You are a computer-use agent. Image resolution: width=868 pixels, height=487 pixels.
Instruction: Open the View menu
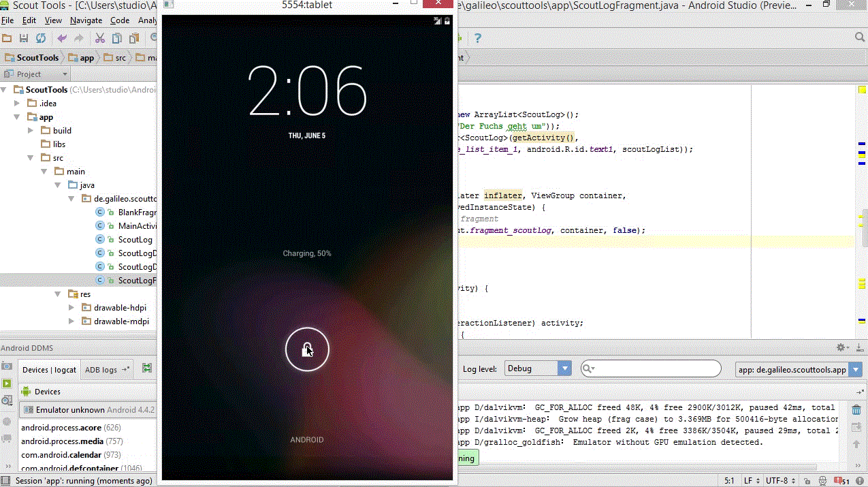[x=53, y=20]
